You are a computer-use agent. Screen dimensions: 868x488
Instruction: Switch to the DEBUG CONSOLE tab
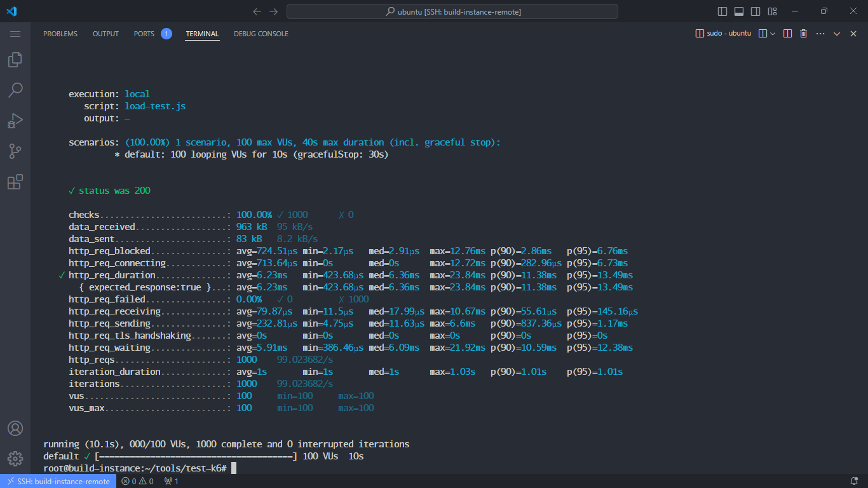(x=261, y=34)
